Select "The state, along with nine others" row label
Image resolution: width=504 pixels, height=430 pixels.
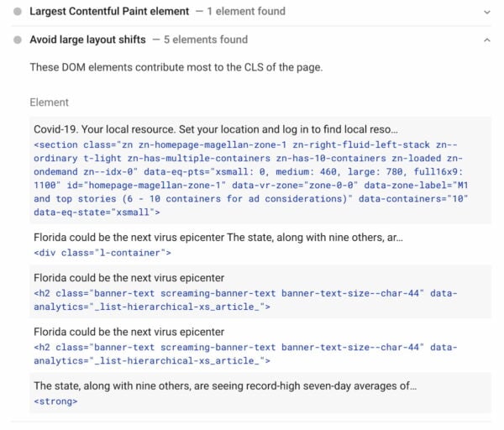click(225, 385)
